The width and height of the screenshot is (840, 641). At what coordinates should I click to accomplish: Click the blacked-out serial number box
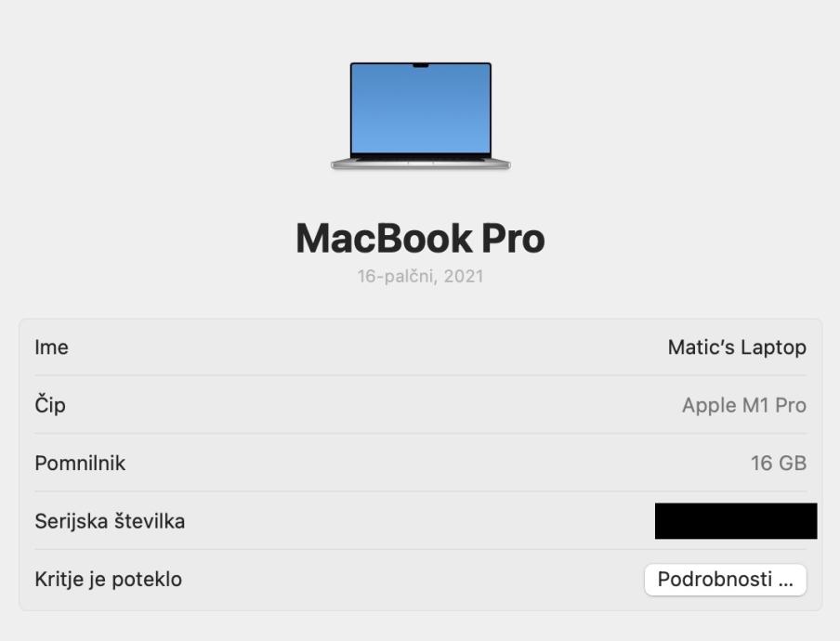pos(736,520)
